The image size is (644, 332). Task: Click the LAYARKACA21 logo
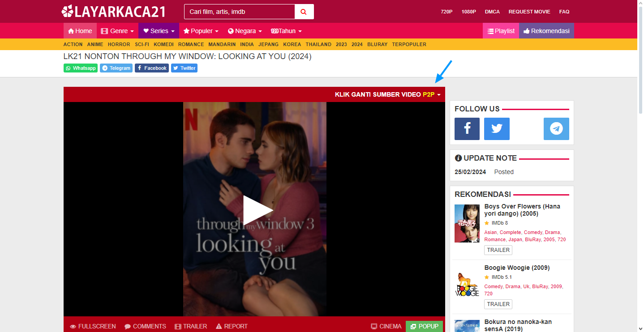114,12
